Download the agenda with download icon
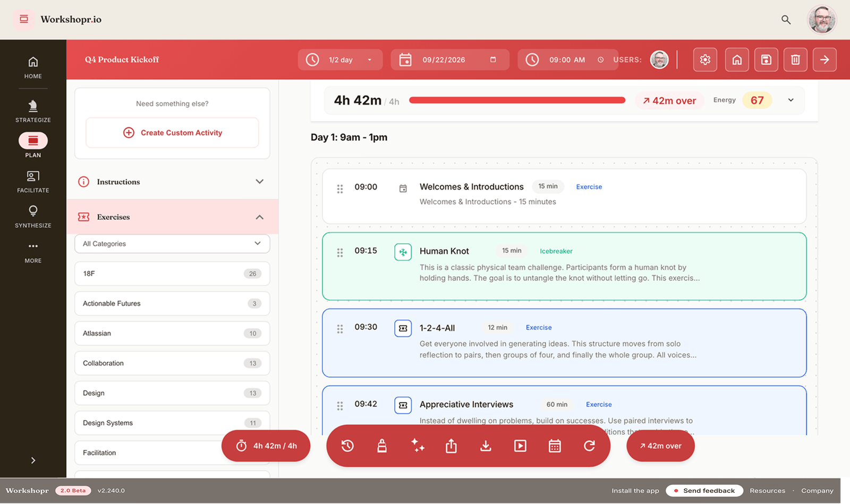Viewport: 850px width, 504px height. [x=486, y=446]
